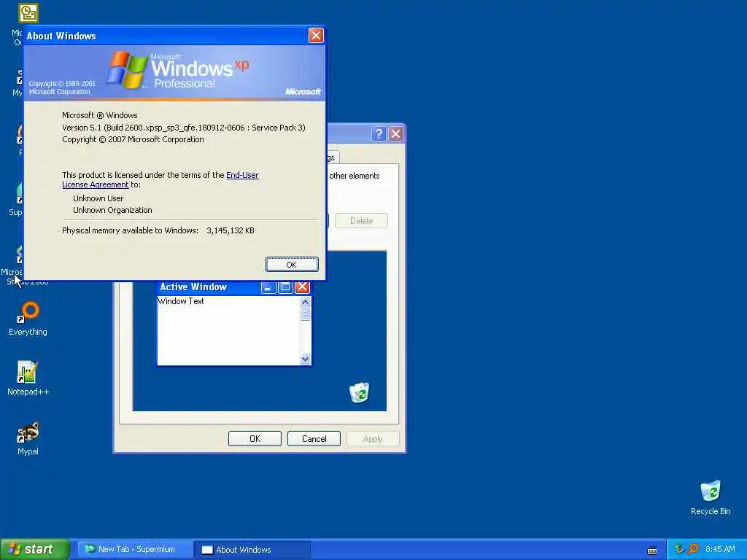Image resolution: width=747 pixels, height=560 pixels.
Task: Click OK in the Display Properties window
Action: [x=255, y=438]
